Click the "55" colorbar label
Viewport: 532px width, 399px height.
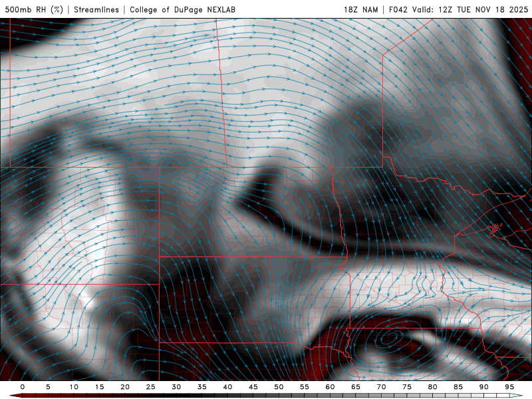click(305, 387)
